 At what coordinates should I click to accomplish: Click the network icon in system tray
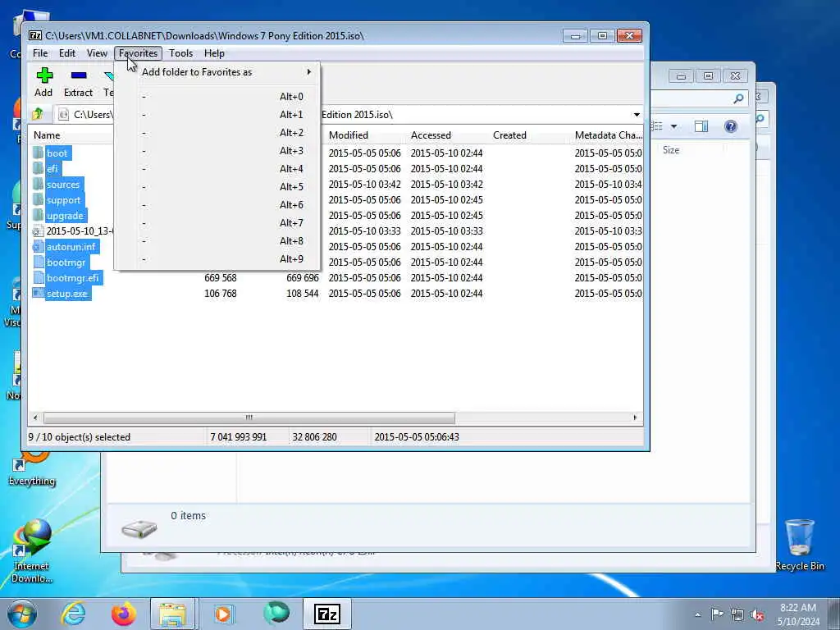[x=737, y=614]
